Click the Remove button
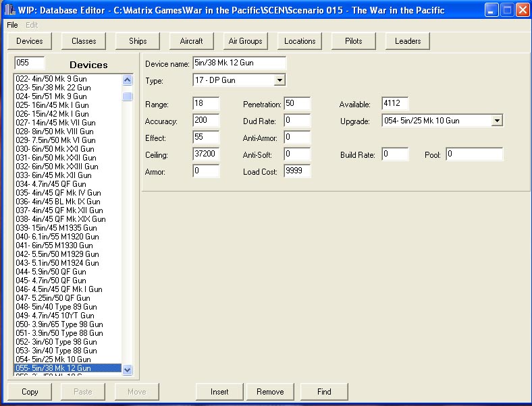 pyautogui.click(x=270, y=392)
